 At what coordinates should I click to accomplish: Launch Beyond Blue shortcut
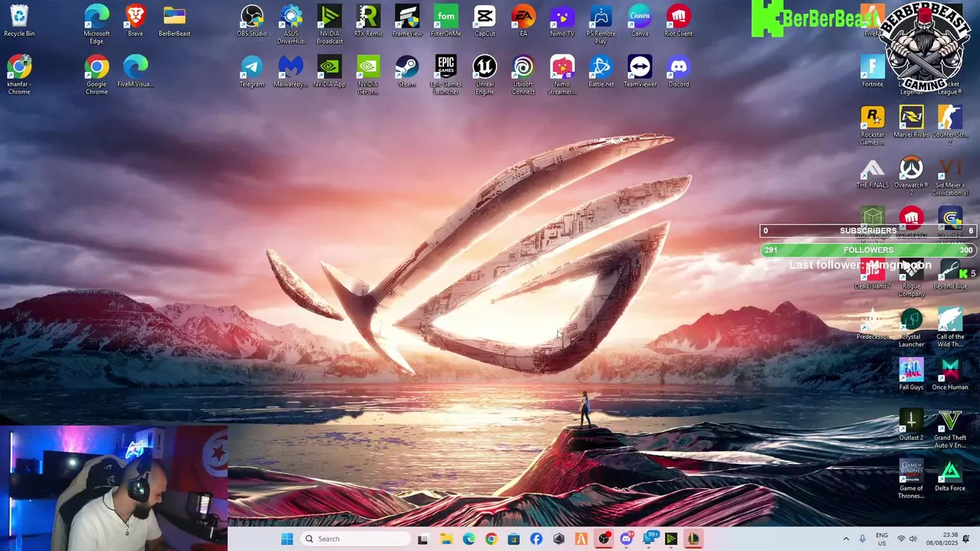pyautogui.click(x=950, y=273)
